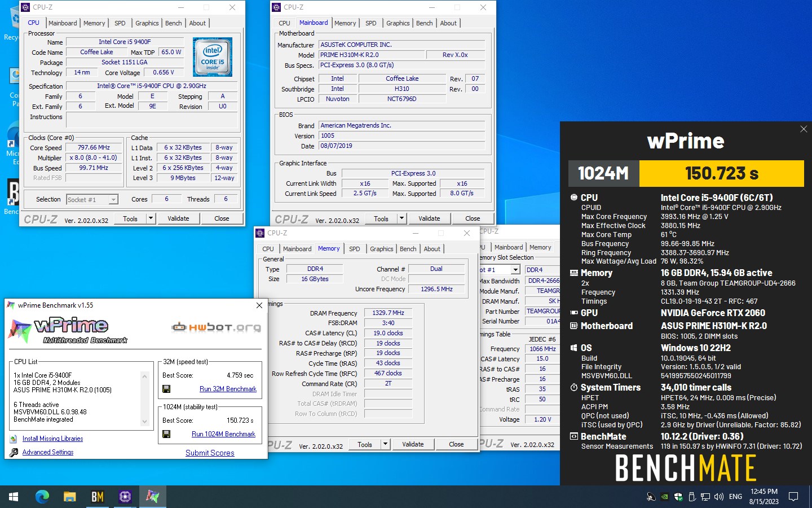The width and height of the screenshot is (812, 508).
Task: Run 32M Benchmark link
Action: [228, 389]
